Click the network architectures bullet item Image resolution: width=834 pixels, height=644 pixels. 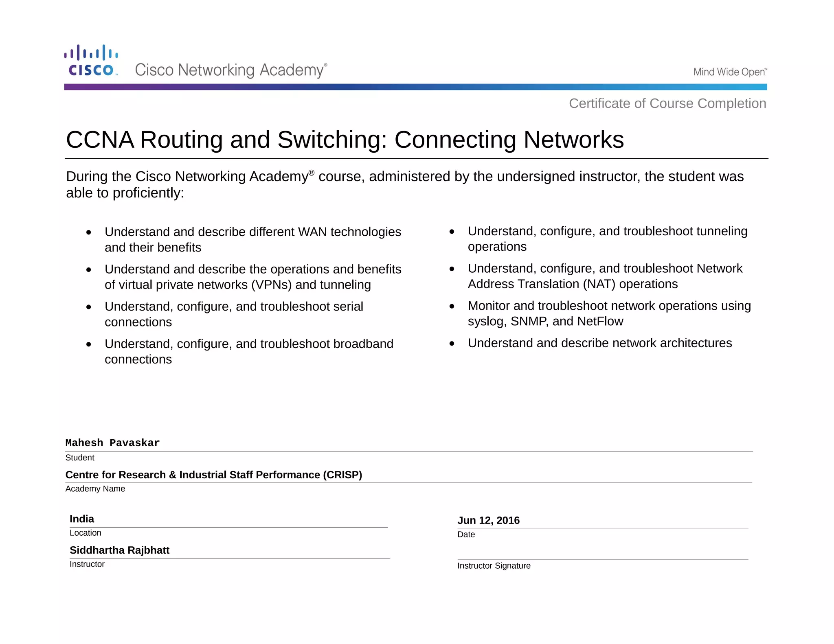[599, 343]
